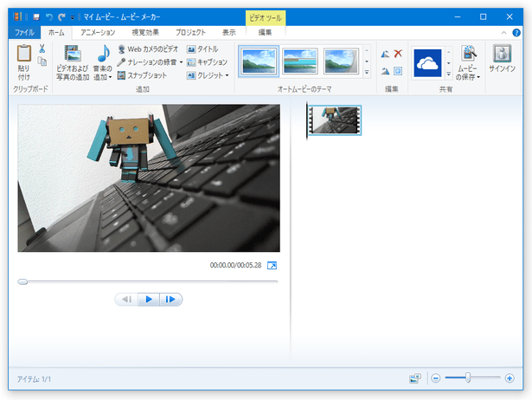The height and width of the screenshot is (400, 532).
Task: Switch to the Animation (アニメーション) tab
Action: (98, 33)
